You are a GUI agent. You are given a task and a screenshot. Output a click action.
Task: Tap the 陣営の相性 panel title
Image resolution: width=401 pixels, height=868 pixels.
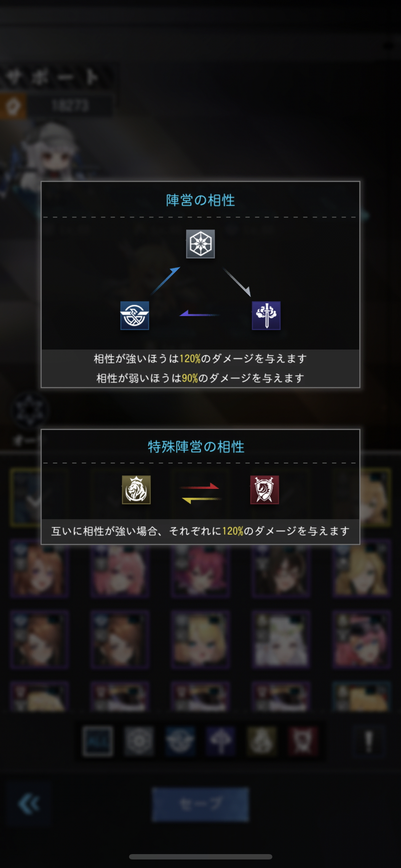(200, 200)
